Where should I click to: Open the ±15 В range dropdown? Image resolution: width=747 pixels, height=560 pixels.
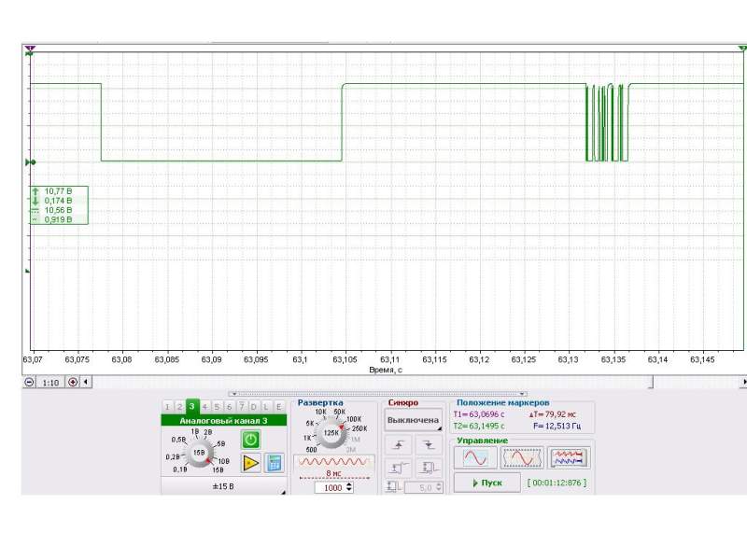click(224, 485)
